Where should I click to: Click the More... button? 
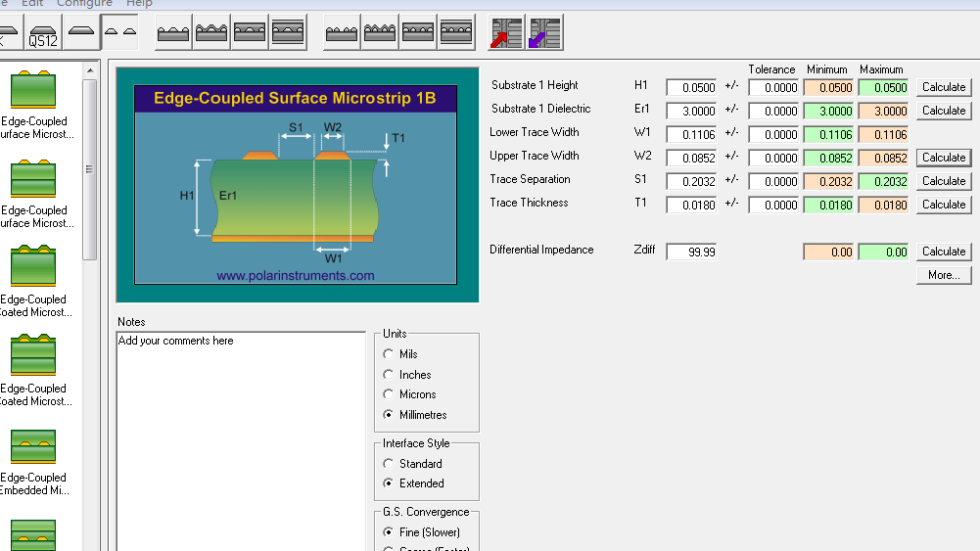click(943, 275)
